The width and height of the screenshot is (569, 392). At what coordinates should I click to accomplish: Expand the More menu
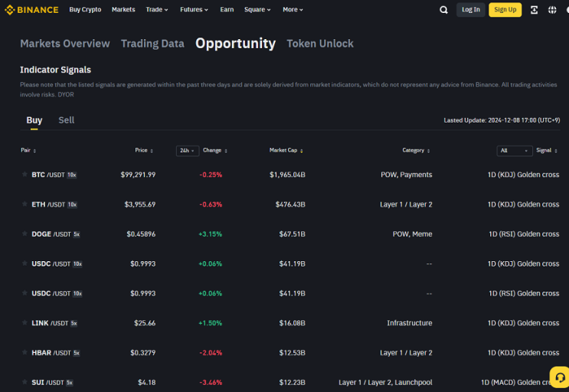[x=293, y=10]
